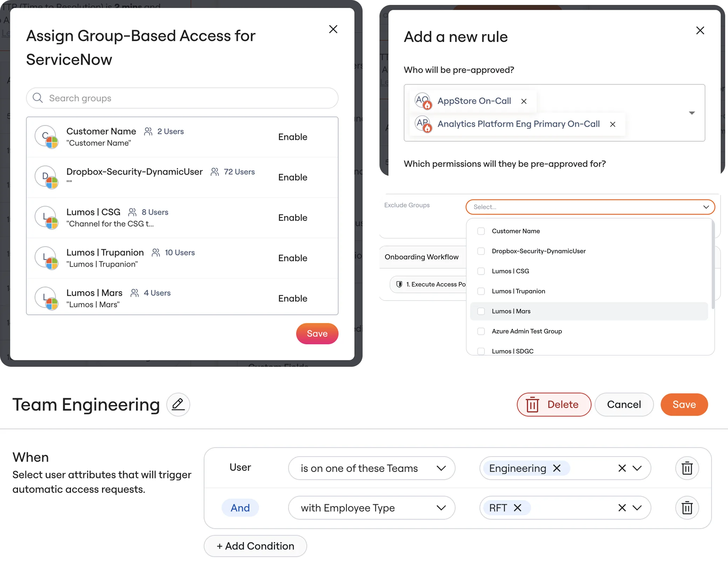Cancel editing Team Engineering
The image size is (728, 566).
[x=624, y=404]
